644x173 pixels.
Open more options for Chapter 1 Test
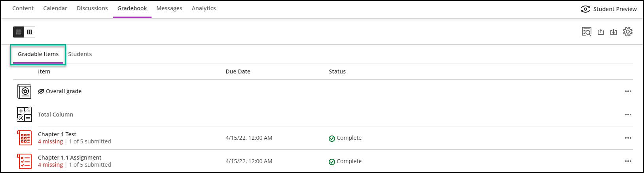point(628,138)
